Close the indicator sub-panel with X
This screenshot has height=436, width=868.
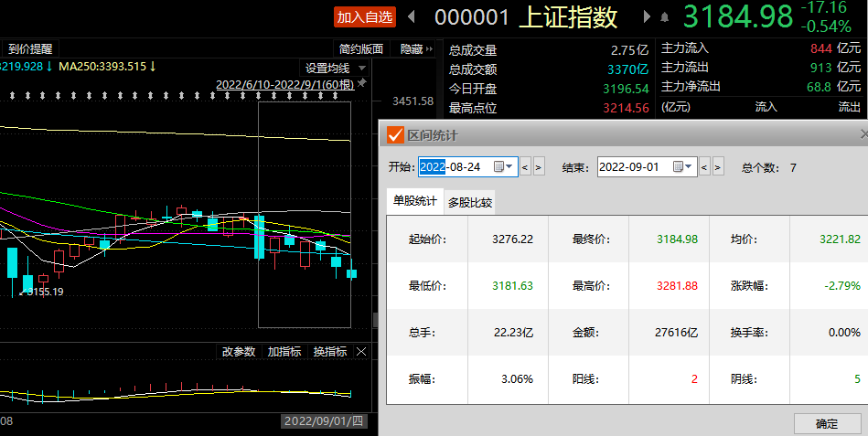[x=361, y=352]
